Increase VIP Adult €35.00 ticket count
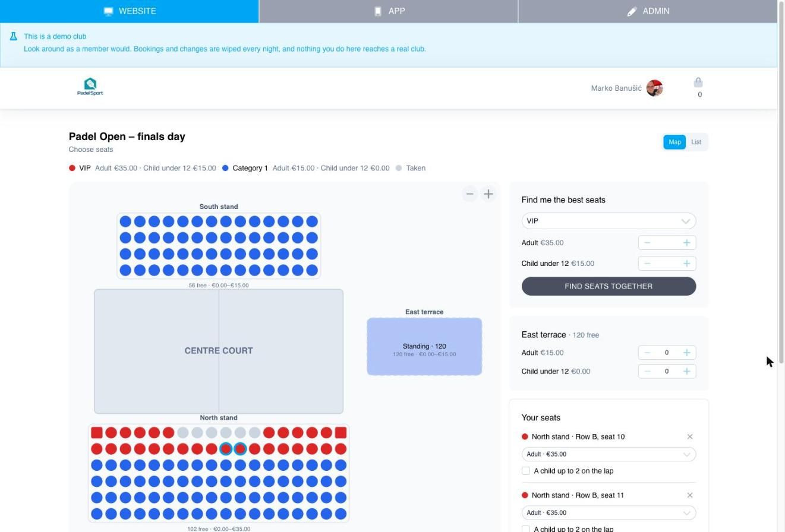Viewport: 785px width, 532px height. point(686,243)
